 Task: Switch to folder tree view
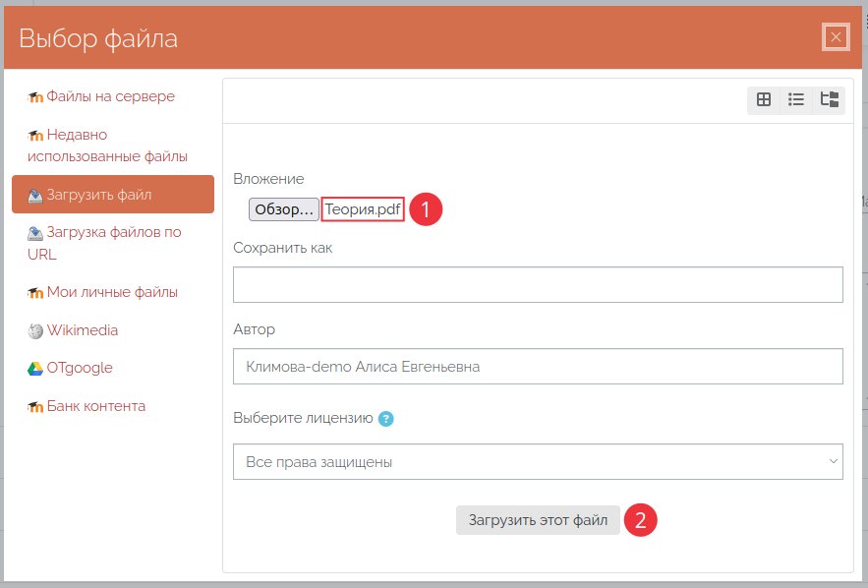829,99
